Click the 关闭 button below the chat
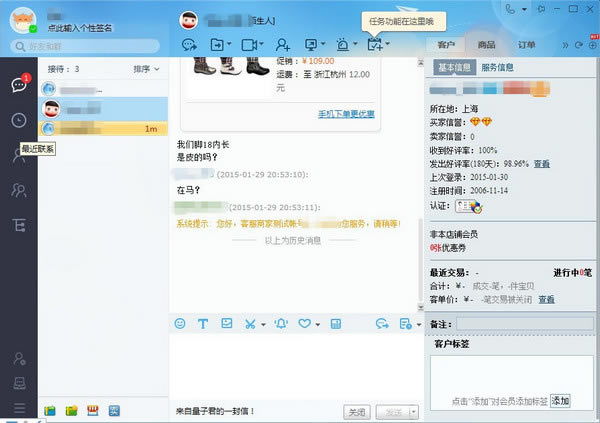Viewport: 600px width, 423px height. click(357, 411)
